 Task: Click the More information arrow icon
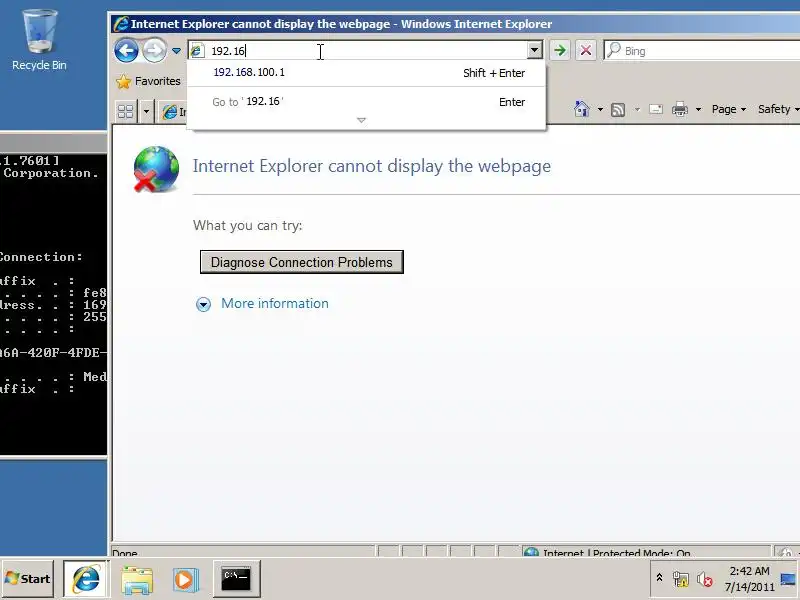pos(203,305)
